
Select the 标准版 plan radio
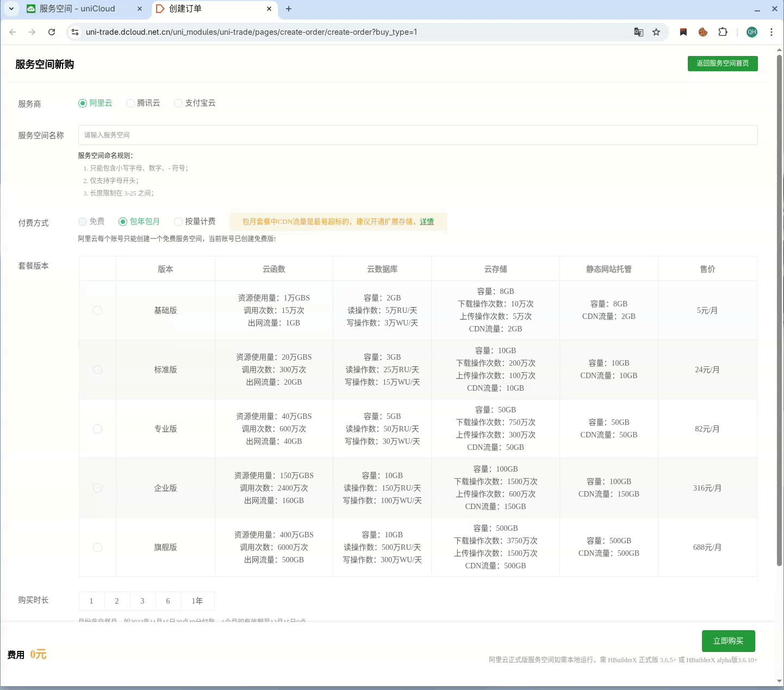pyautogui.click(x=97, y=369)
